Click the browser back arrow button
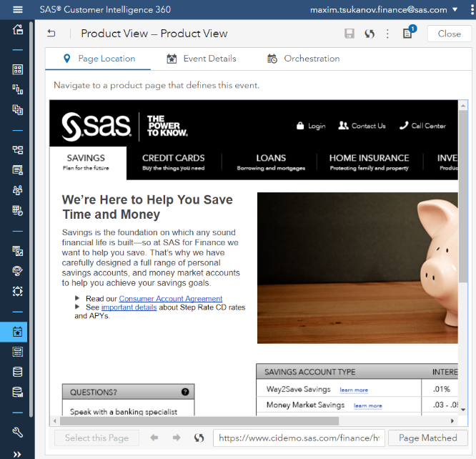The height and width of the screenshot is (459, 476). (x=154, y=438)
